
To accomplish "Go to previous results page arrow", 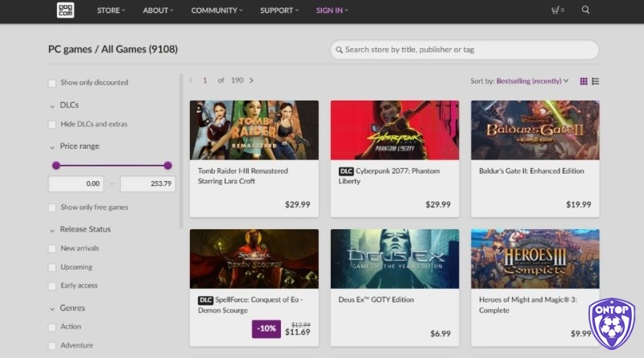I will [191, 80].
